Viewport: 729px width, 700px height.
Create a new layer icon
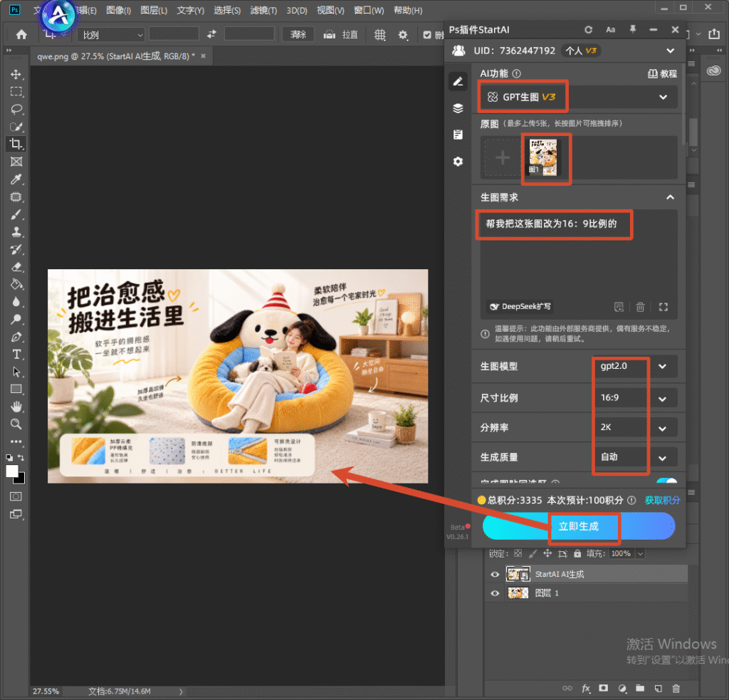(659, 688)
